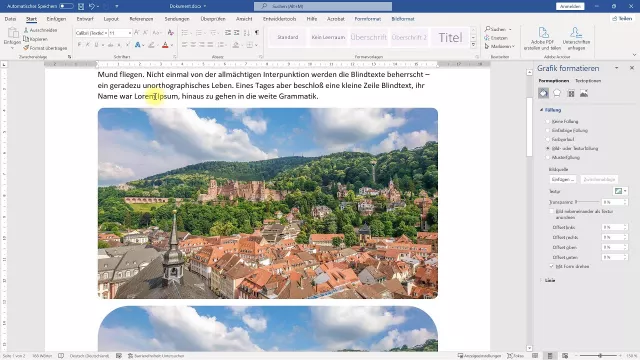
Task: Select the Effects pentagon icon in panel
Action: point(557,93)
